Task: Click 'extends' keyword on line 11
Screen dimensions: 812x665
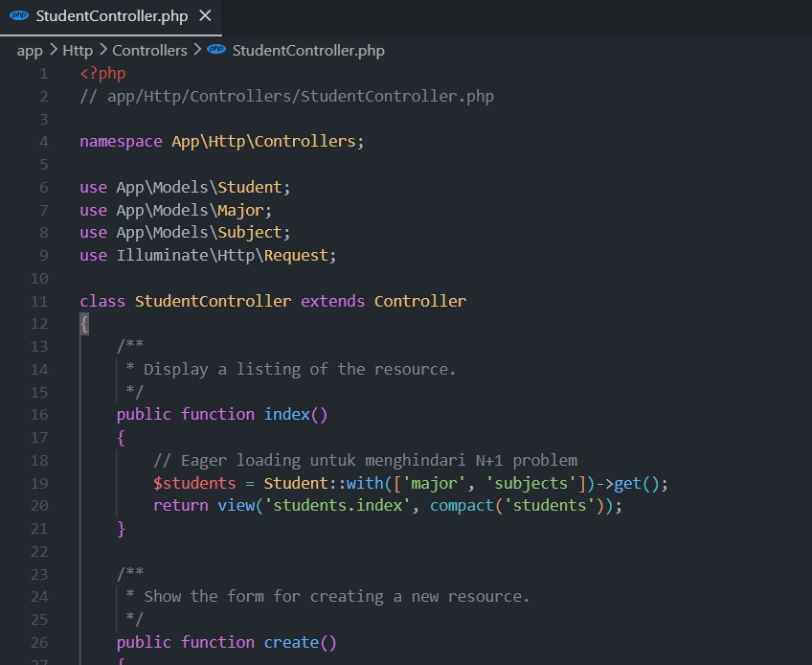Action: click(332, 301)
